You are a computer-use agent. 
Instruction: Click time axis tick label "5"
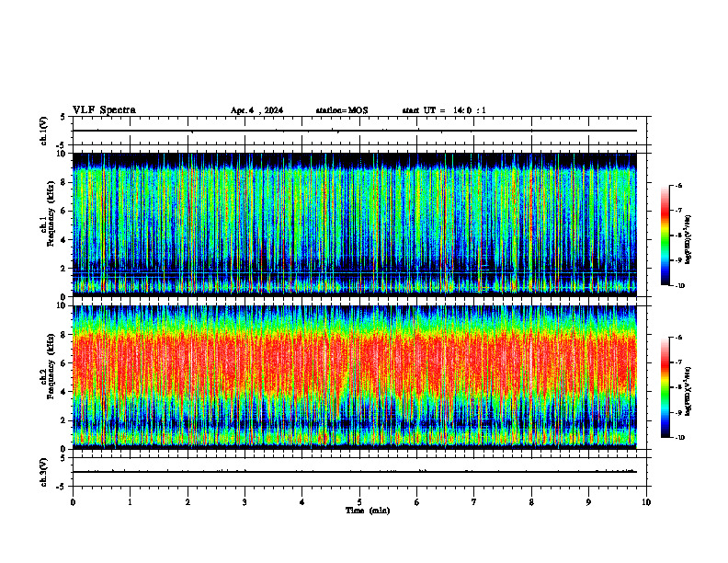[x=359, y=502]
